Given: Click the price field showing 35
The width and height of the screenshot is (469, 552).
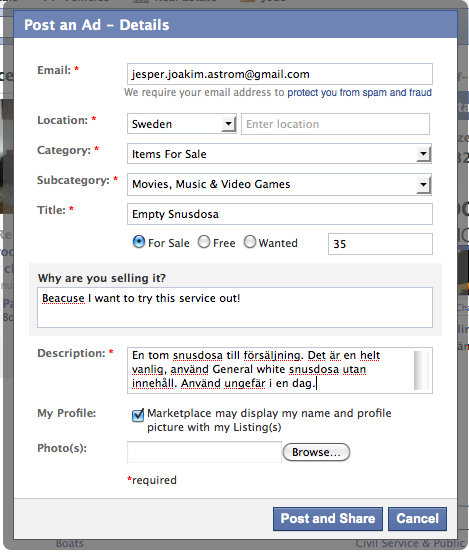Looking at the screenshot, I should click(380, 244).
